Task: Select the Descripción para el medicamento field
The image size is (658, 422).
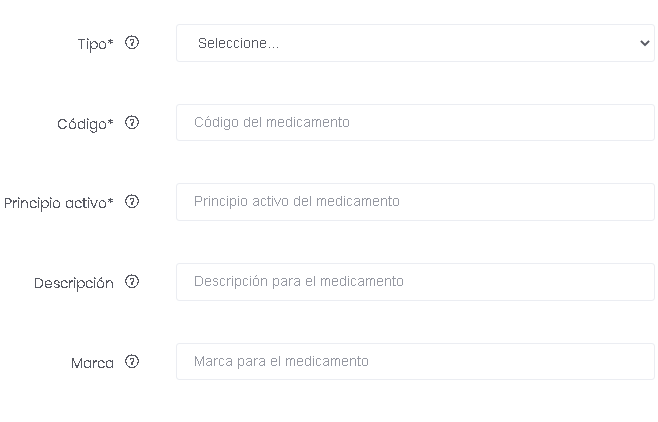Action: click(415, 282)
